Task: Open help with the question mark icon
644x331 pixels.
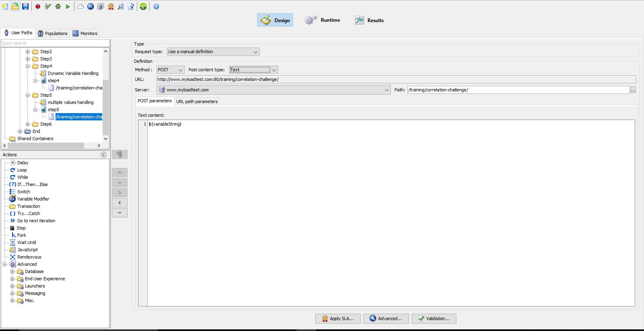Action: click(156, 6)
